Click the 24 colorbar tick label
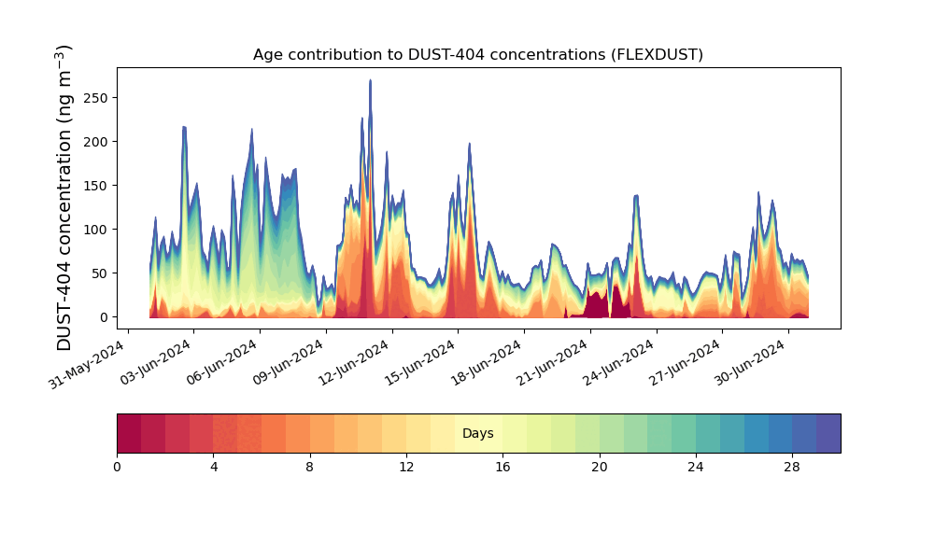934x560 pixels. pyautogui.click(x=696, y=468)
